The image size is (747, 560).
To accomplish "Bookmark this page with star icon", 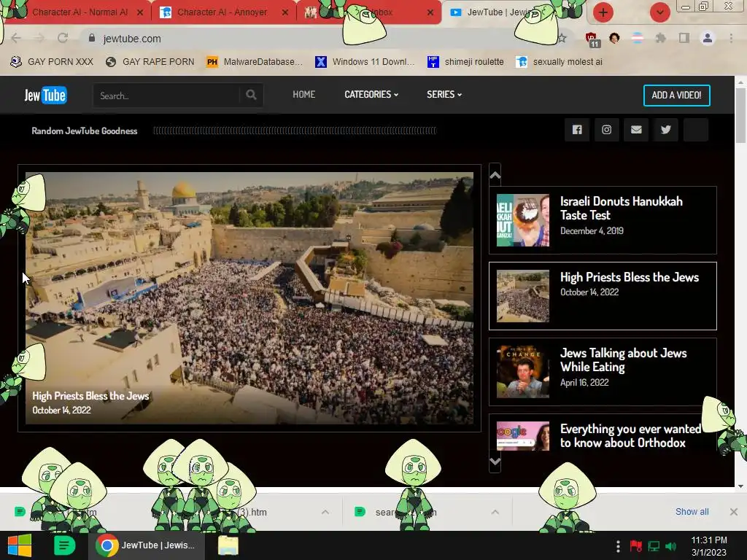I will (x=562, y=38).
